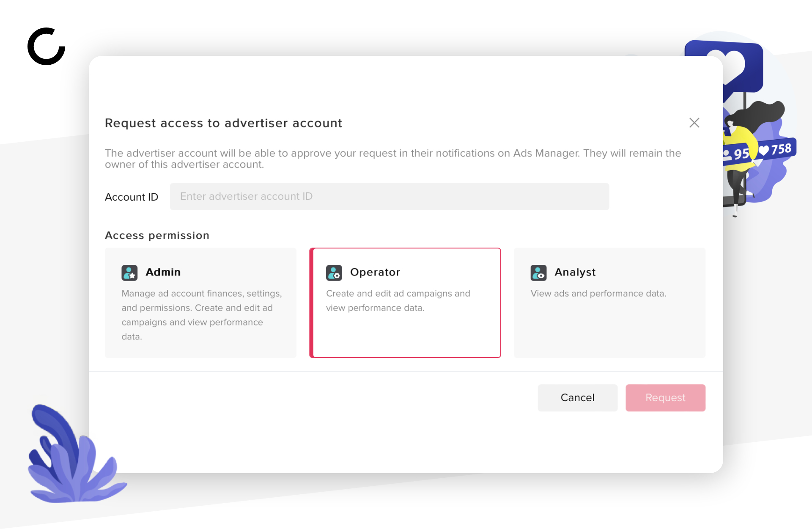The width and height of the screenshot is (812, 529).
Task: Click the Cancel button
Action: (x=577, y=397)
